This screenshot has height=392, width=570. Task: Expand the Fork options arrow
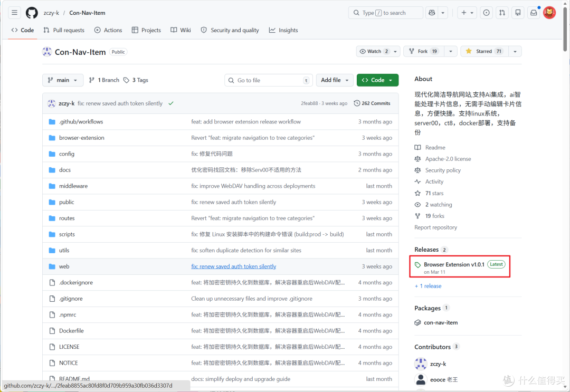[451, 51]
